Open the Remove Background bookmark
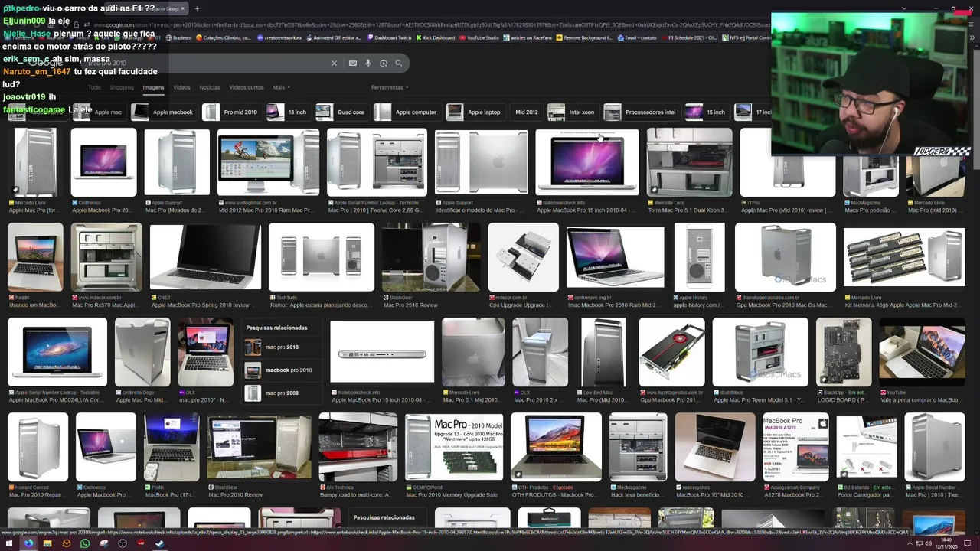Screen dimensions: 980x551 point(585,37)
